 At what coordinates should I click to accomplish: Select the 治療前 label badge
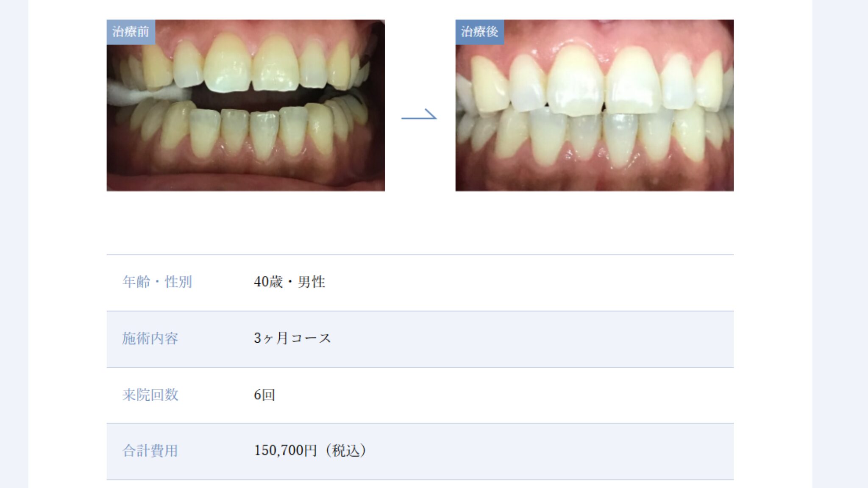131,32
